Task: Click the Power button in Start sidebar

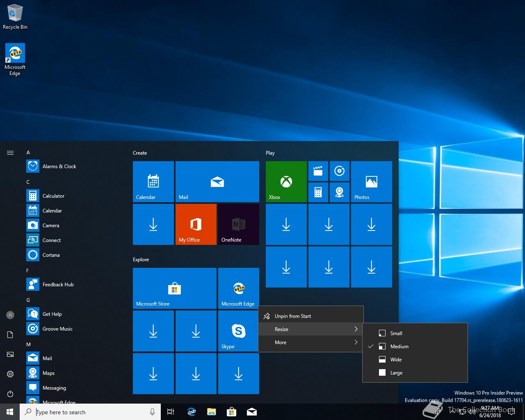Action: [10, 394]
